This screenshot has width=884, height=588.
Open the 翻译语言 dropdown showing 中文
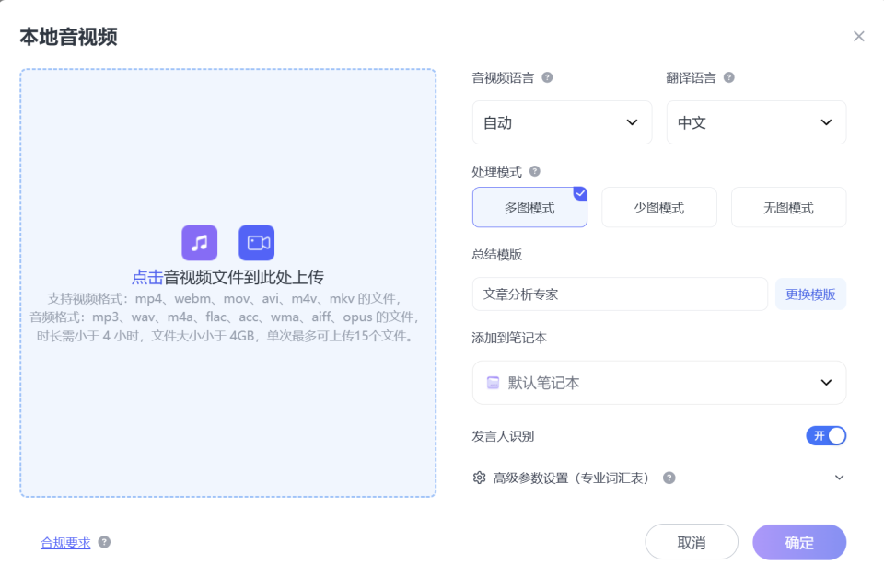click(x=756, y=121)
